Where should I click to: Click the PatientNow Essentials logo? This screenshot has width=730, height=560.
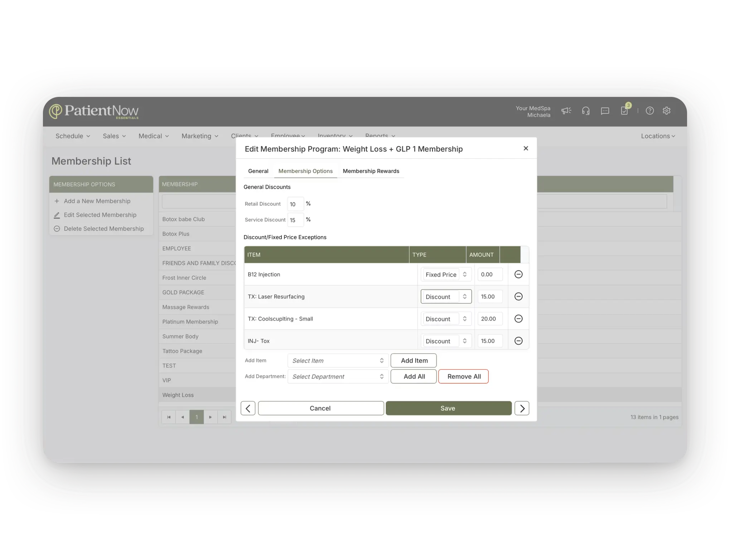(94, 112)
